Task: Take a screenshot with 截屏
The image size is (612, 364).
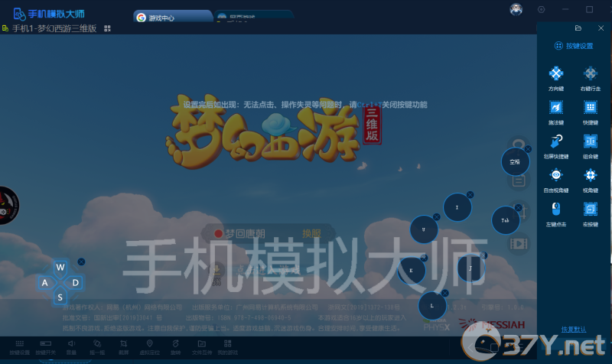Action: click(x=123, y=347)
